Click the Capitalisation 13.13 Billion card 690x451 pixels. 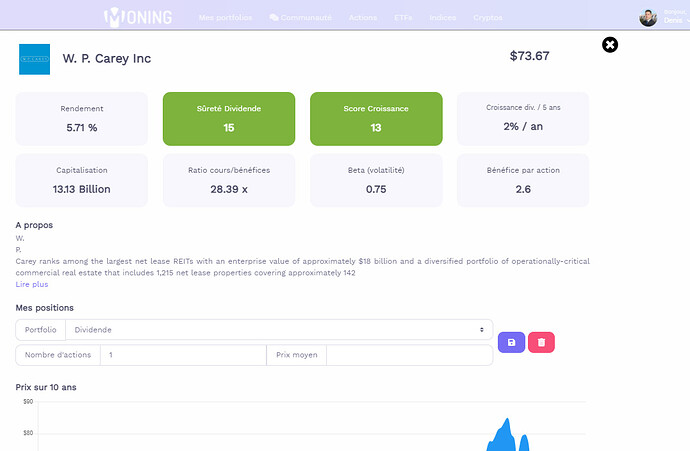click(81, 180)
